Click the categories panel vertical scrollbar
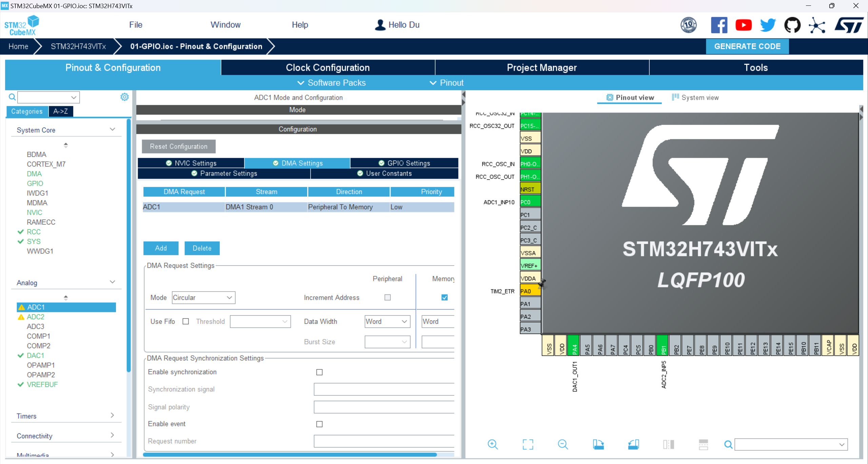Viewport: 868px width, 464px height. coord(129,246)
